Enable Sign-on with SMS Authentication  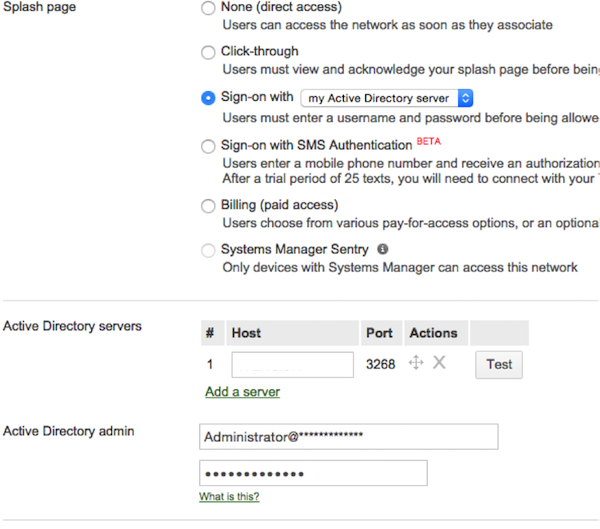(x=208, y=146)
